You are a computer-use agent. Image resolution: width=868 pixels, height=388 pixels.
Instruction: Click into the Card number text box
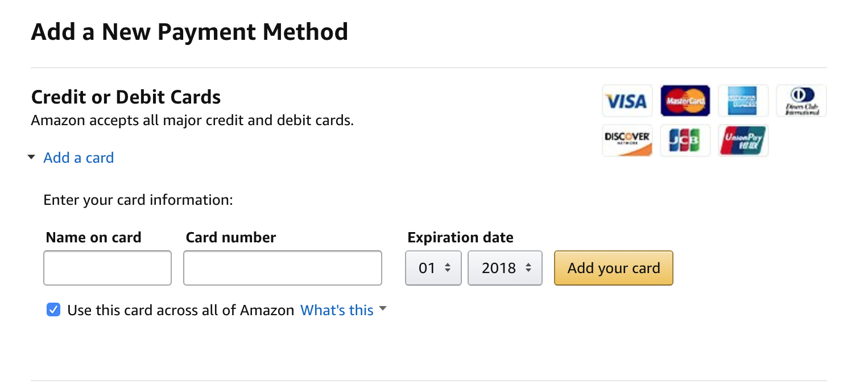(x=282, y=268)
